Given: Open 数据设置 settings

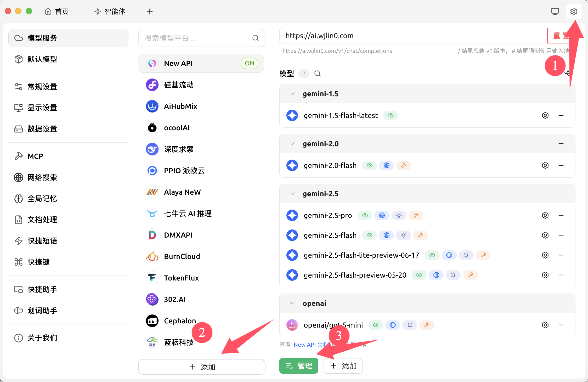Looking at the screenshot, I should pos(68,129).
